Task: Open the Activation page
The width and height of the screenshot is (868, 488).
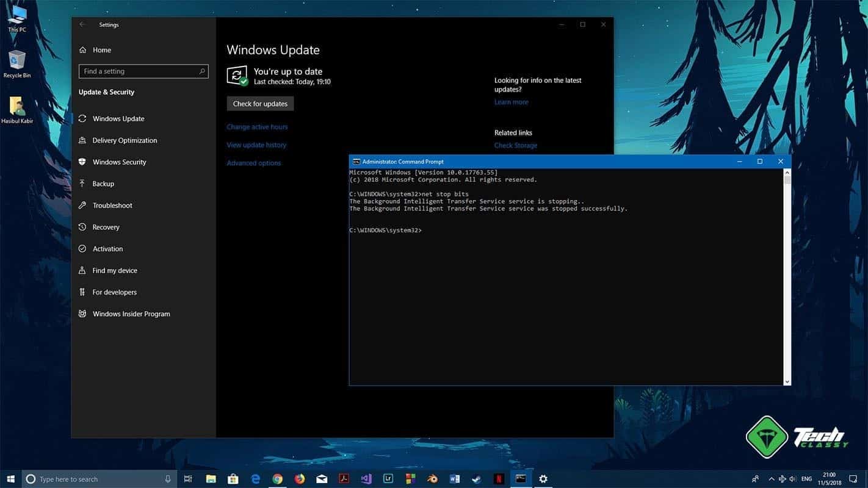Action: [108, 248]
